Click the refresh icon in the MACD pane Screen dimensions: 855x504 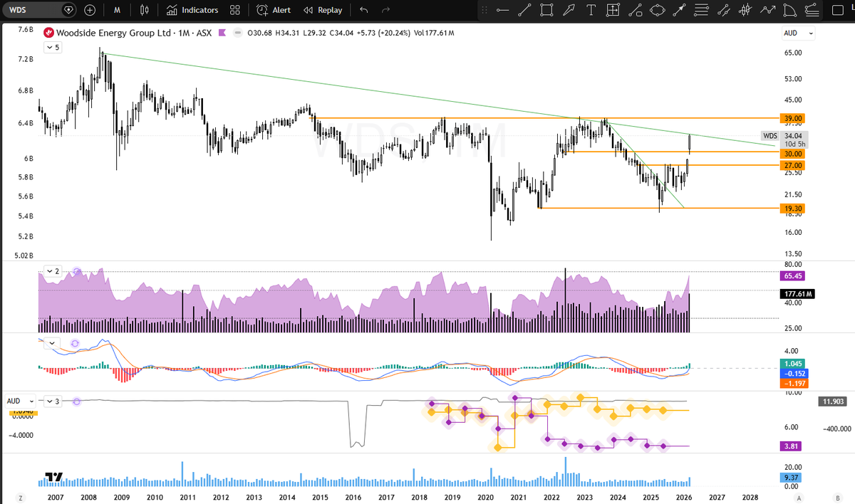(76, 343)
